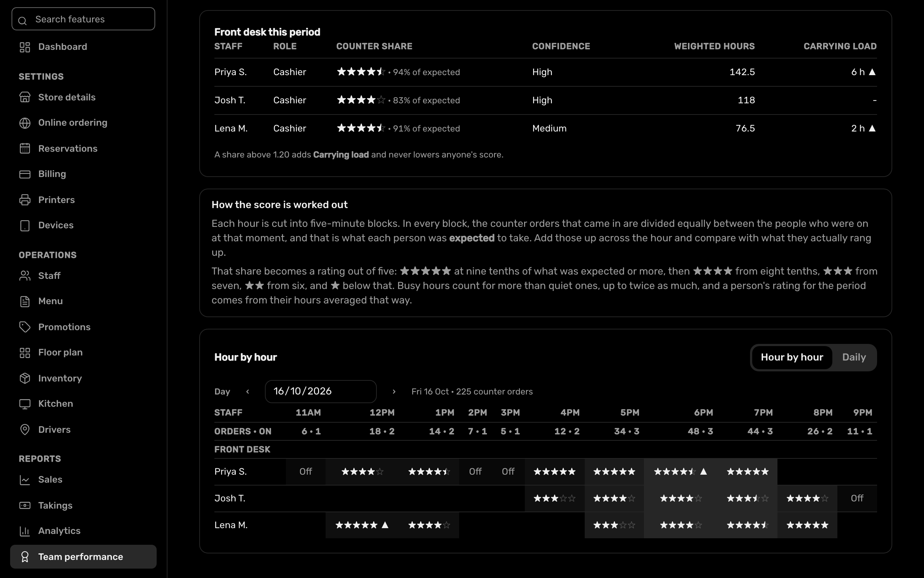Click the Dashboard grid icon
This screenshot has height=578, width=924.
[x=25, y=47]
